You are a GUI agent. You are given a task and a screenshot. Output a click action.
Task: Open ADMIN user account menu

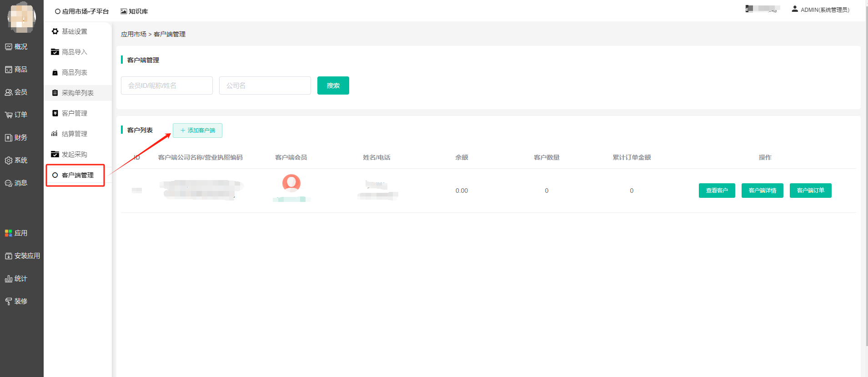(x=820, y=10)
